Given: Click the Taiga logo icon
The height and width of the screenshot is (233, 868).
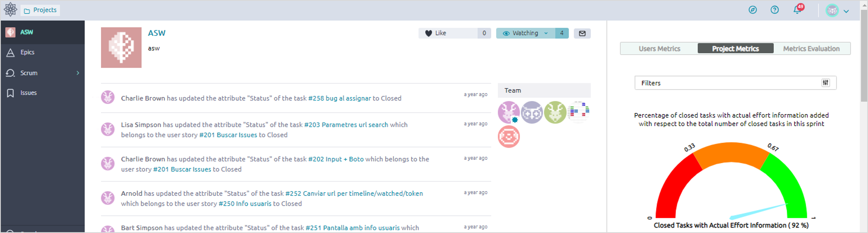Looking at the screenshot, I should [10, 9].
